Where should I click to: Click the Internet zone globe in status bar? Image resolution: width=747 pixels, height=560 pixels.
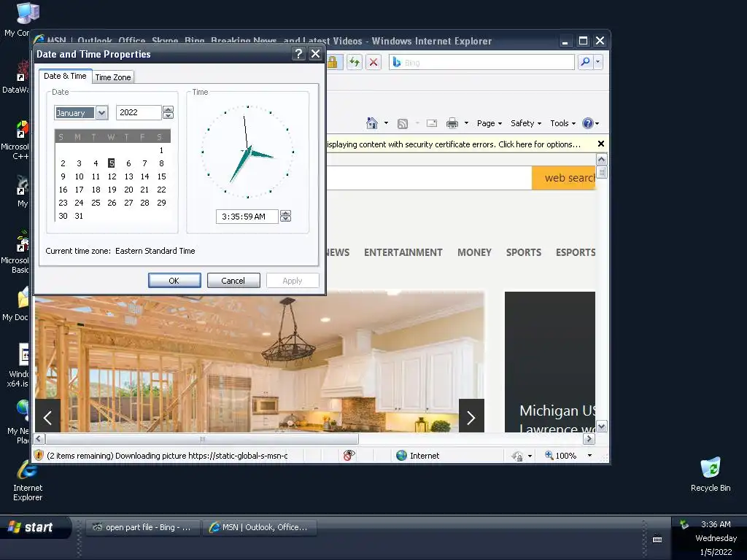tap(402, 455)
